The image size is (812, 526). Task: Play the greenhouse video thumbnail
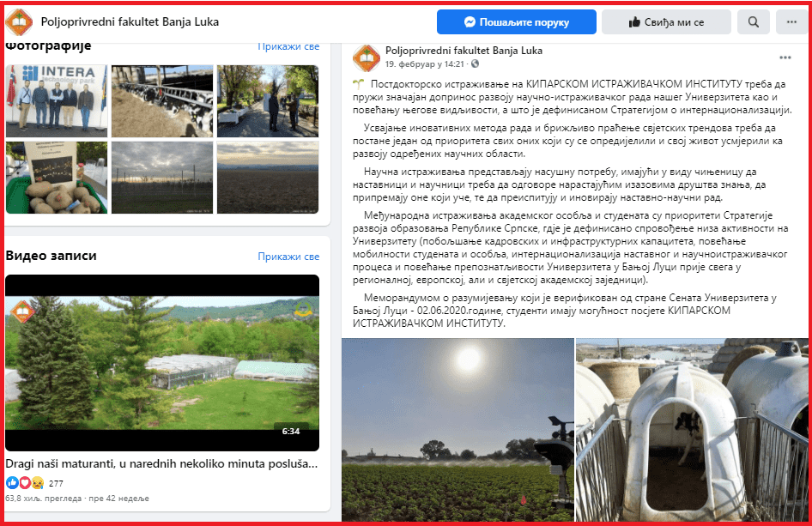coord(162,362)
